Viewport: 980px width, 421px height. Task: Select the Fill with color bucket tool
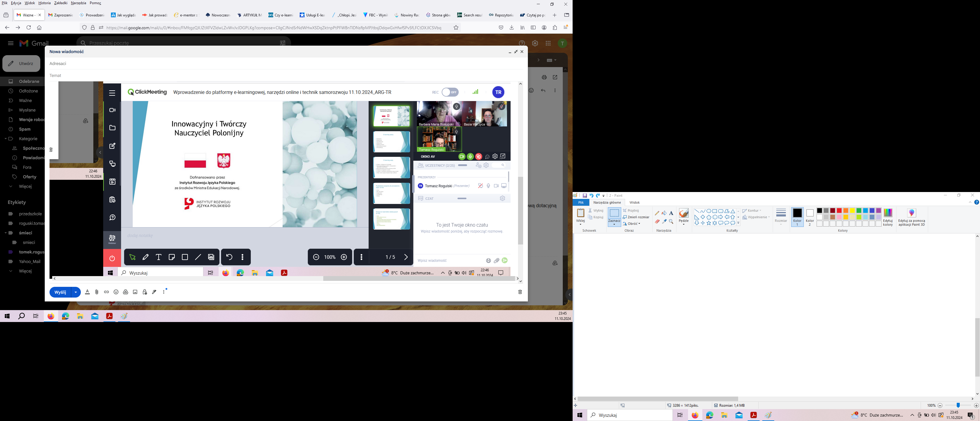tap(664, 213)
